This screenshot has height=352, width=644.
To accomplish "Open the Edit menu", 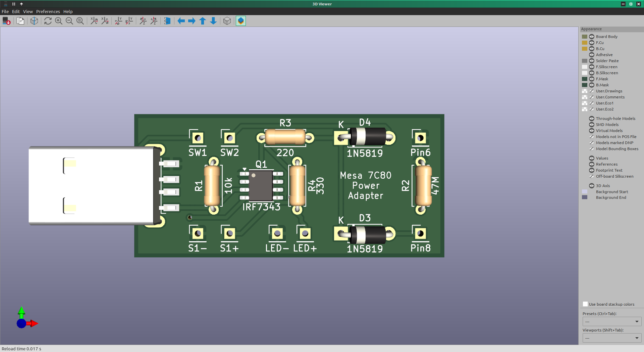I will pyautogui.click(x=16, y=11).
